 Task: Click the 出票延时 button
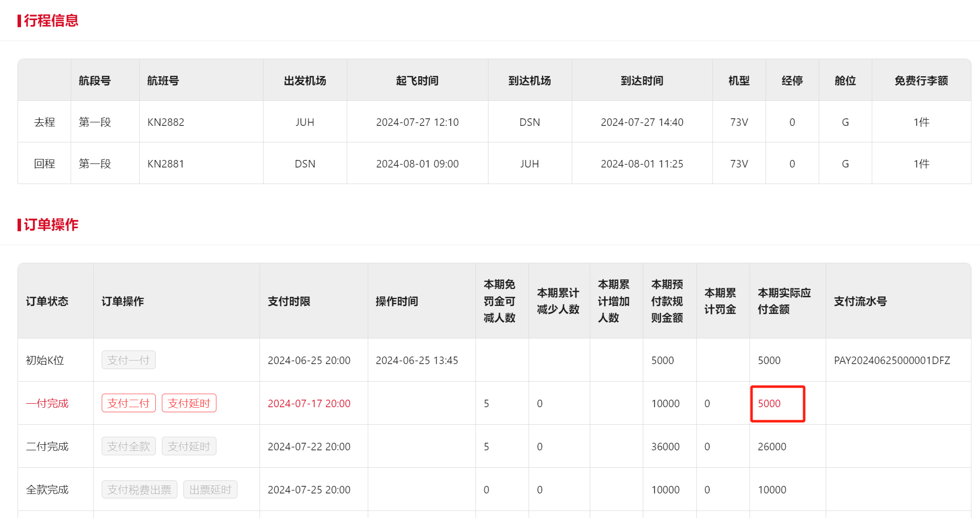click(x=210, y=489)
